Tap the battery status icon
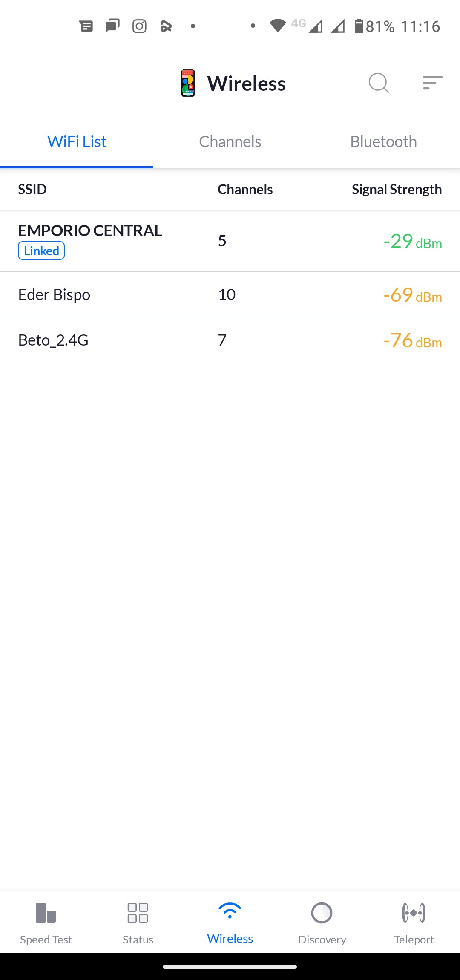 359,26
